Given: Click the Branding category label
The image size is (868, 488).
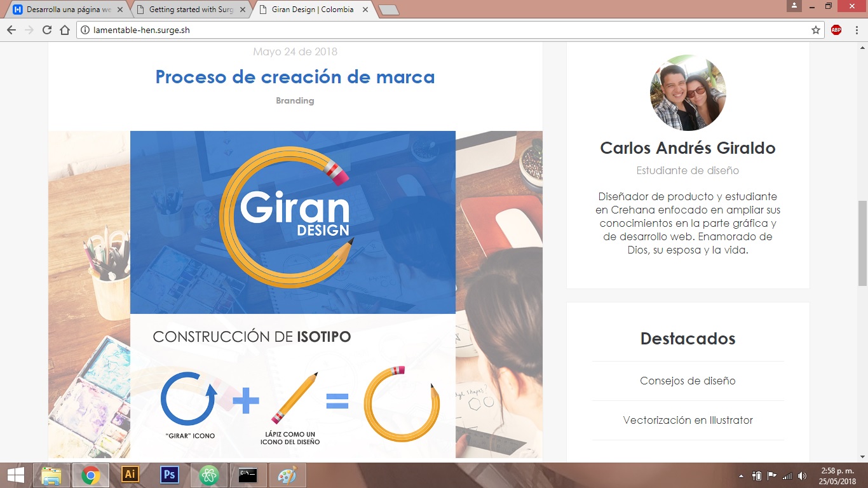Looking at the screenshot, I should pyautogui.click(x=295, y=100).
